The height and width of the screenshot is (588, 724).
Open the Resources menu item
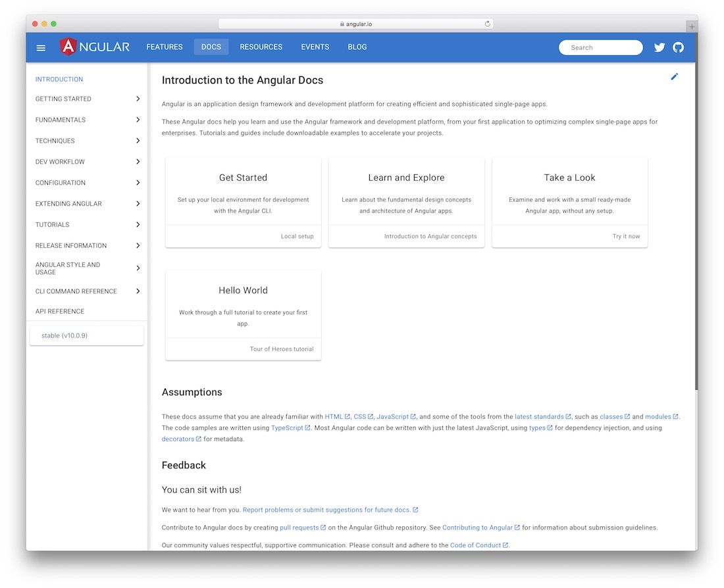point(261,47)
